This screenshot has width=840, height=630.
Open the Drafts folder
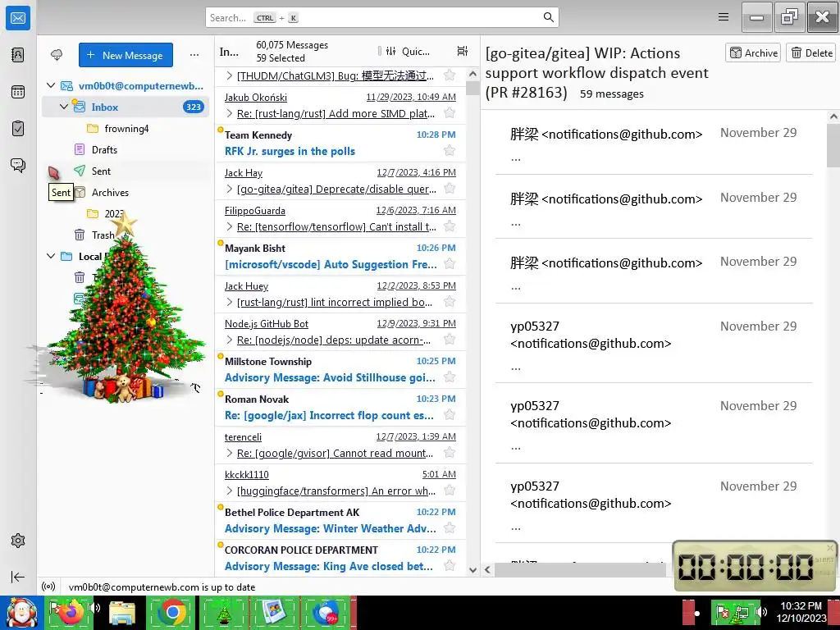tap(126, 149)
